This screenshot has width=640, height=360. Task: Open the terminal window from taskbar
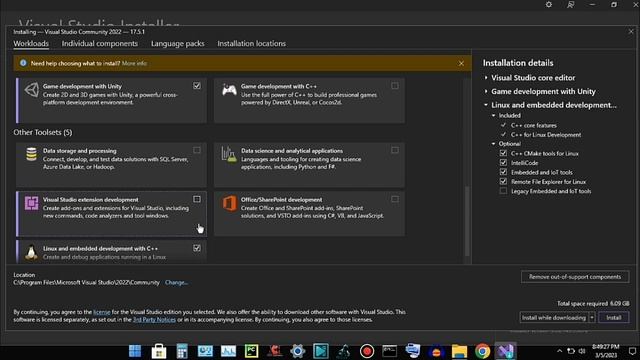[390, 351]
